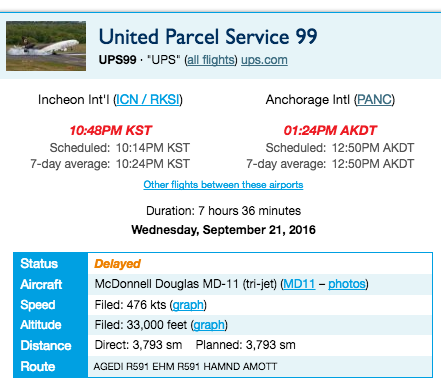Click the Status row label

pyautogui.click(x=39, y=264)
